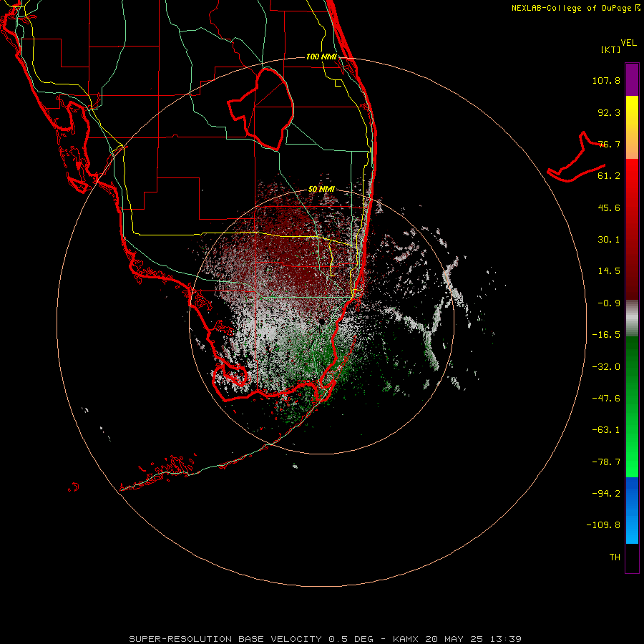Click the 76.7 velocity legend value
This screenshot has height=644, width=644.
pos(609,144)
